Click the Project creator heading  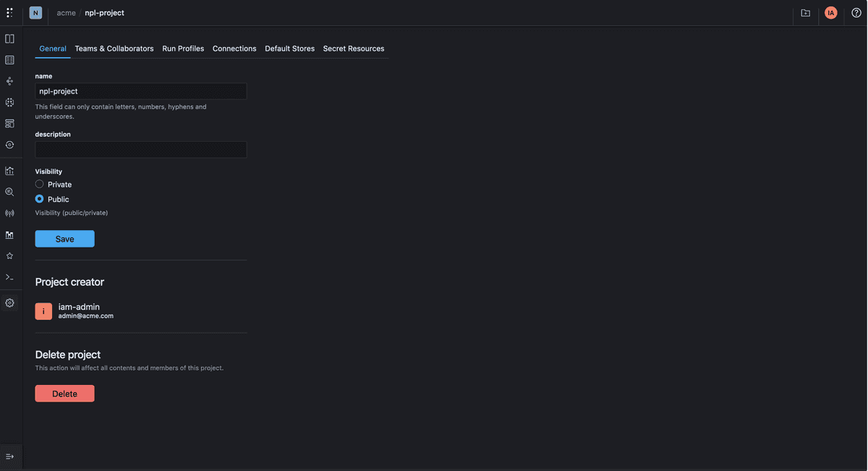click(x=70, y=282)
